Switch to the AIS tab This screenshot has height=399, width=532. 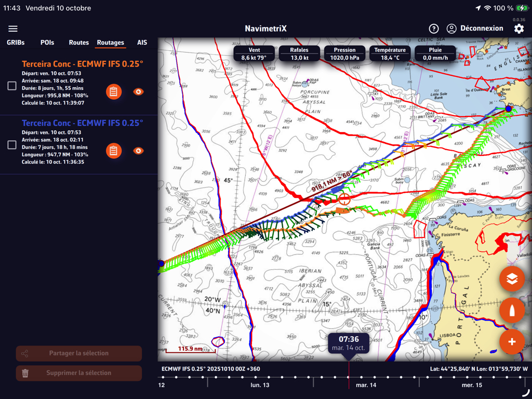coord(142,43)
